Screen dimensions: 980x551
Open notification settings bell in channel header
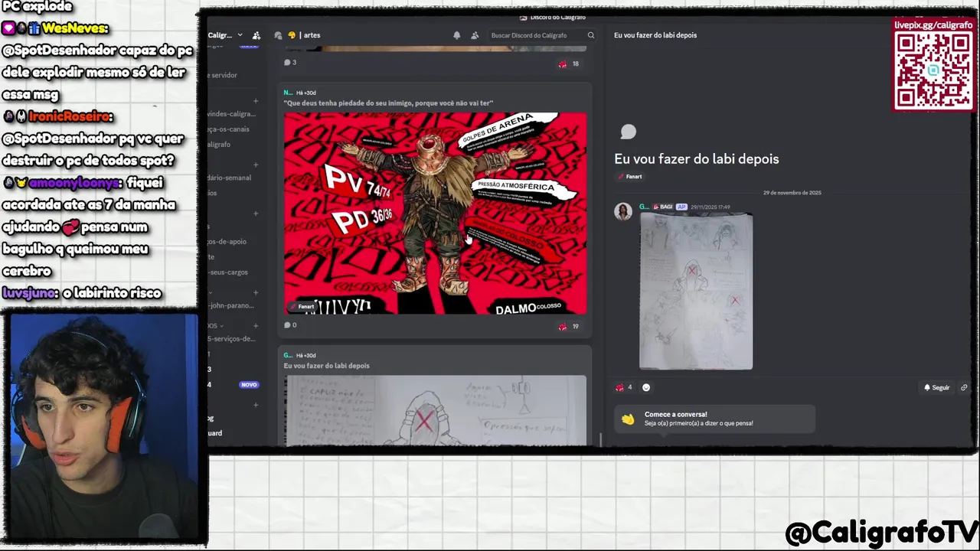[457, 35]
